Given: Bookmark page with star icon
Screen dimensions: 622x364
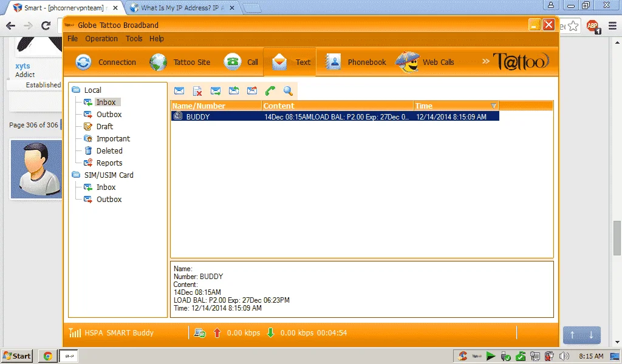Looking at the screenshot, I should coord(573,26).
